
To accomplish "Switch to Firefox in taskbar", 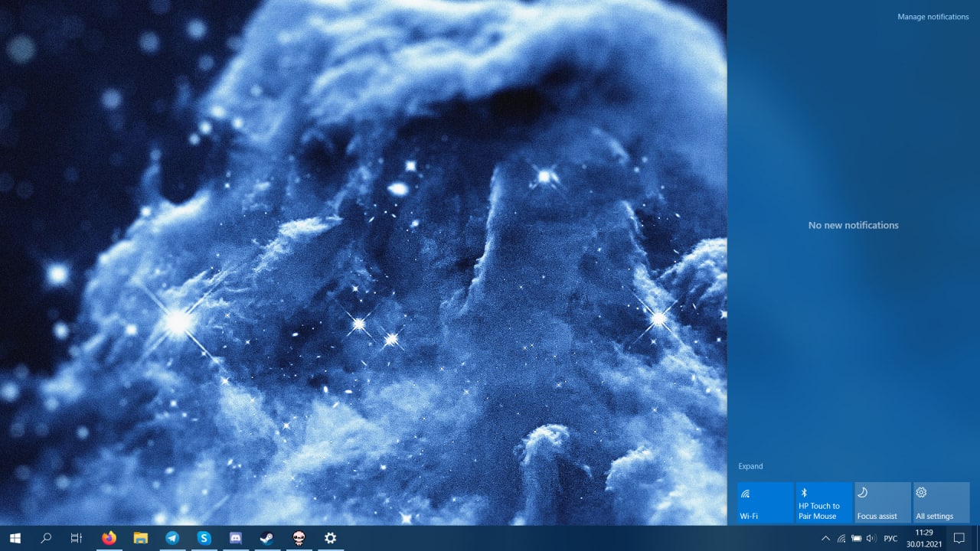I will point(109,538).
